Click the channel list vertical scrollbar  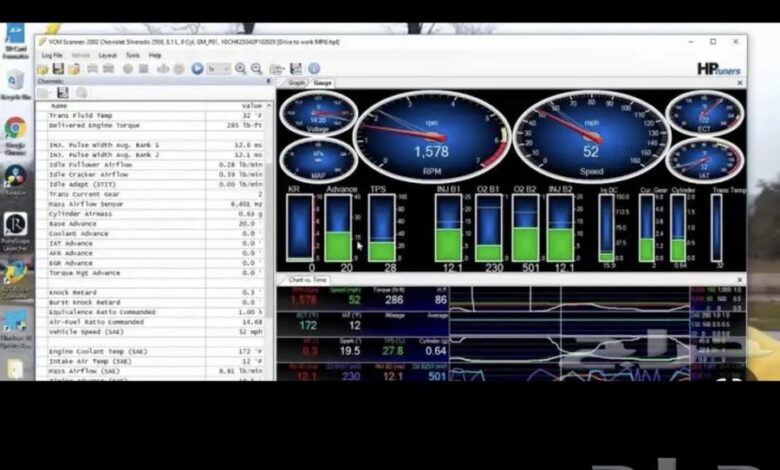point(270,240)
